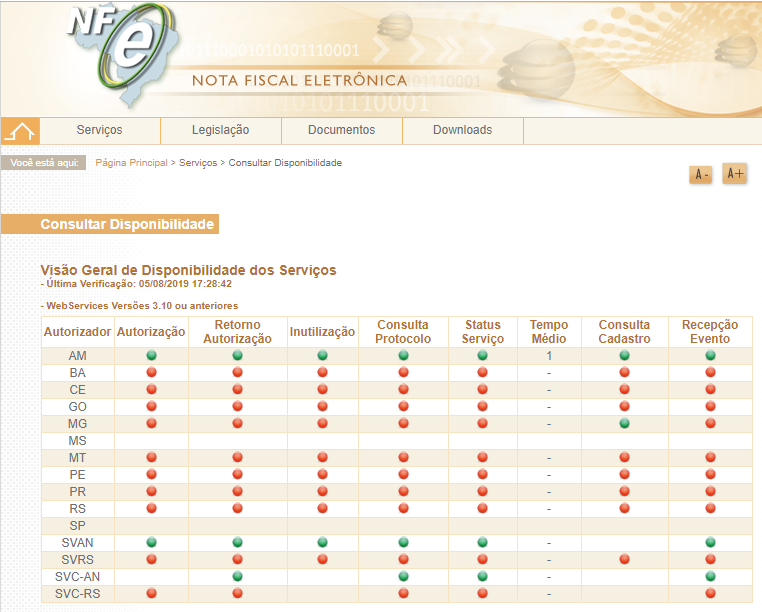The width and height of the screenshot is (762, 612).
Task: Click red Consulta Cadastro dot for SVRS
Action: coord(624,559)
